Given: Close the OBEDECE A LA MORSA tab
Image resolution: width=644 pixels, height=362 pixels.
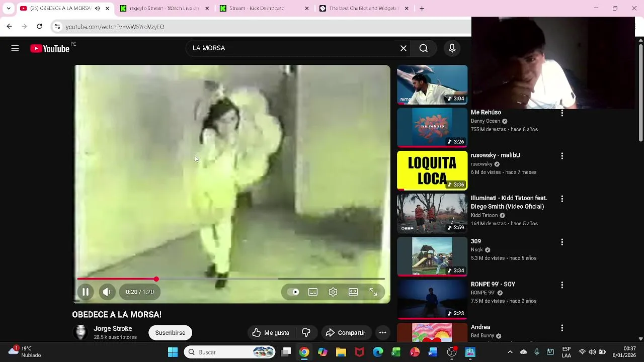Looking at the screenshot, I should [107, 8].
